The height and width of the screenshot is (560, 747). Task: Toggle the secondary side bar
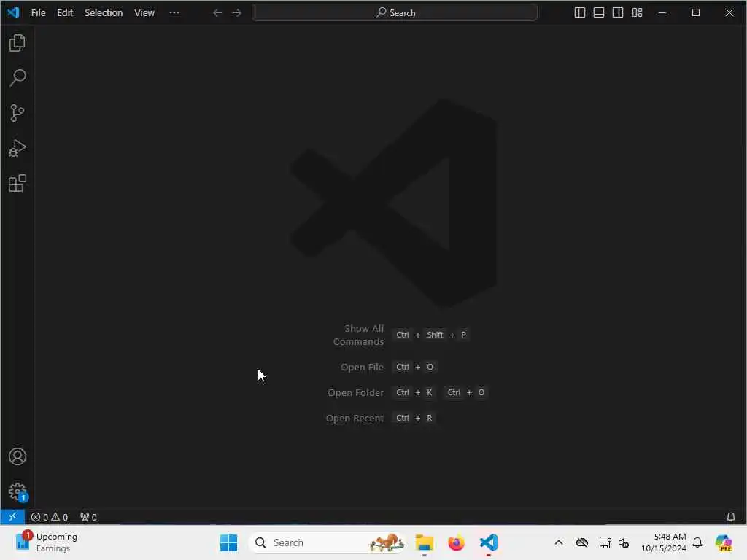(x=618, y=13)
